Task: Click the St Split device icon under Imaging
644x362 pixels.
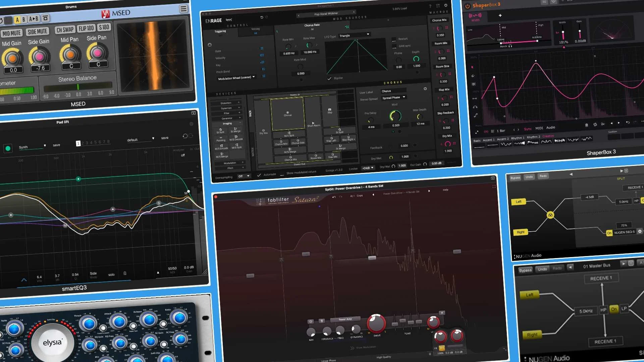Action: 220,130
